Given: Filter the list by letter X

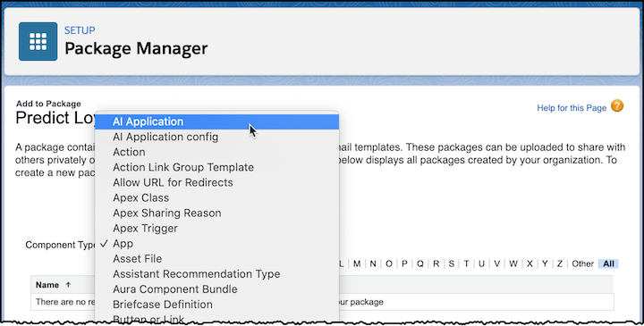Looking at the screenshot, I should click(x=530, y=263).
